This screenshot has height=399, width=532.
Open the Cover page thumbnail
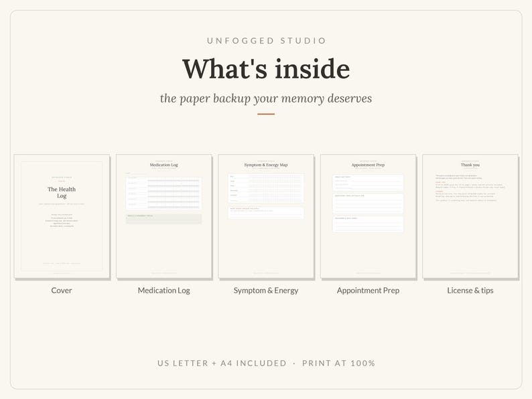click(x=62, y=216)
